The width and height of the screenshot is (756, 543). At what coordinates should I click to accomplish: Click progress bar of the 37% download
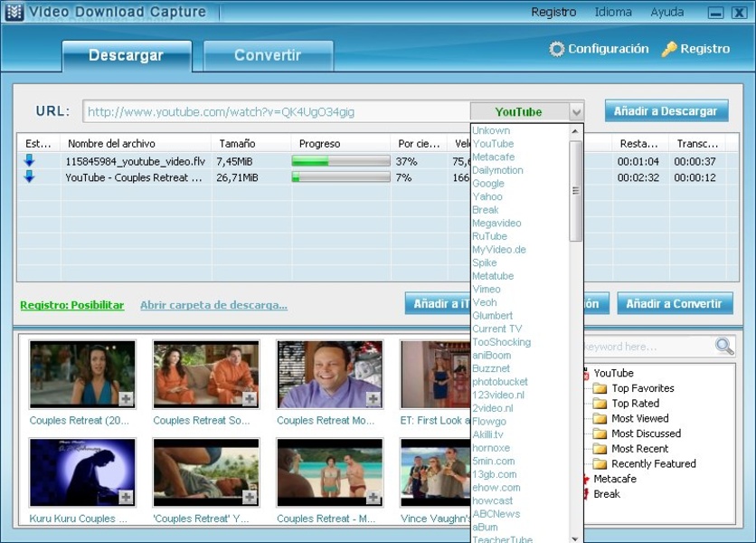click(x=341, y=161)
